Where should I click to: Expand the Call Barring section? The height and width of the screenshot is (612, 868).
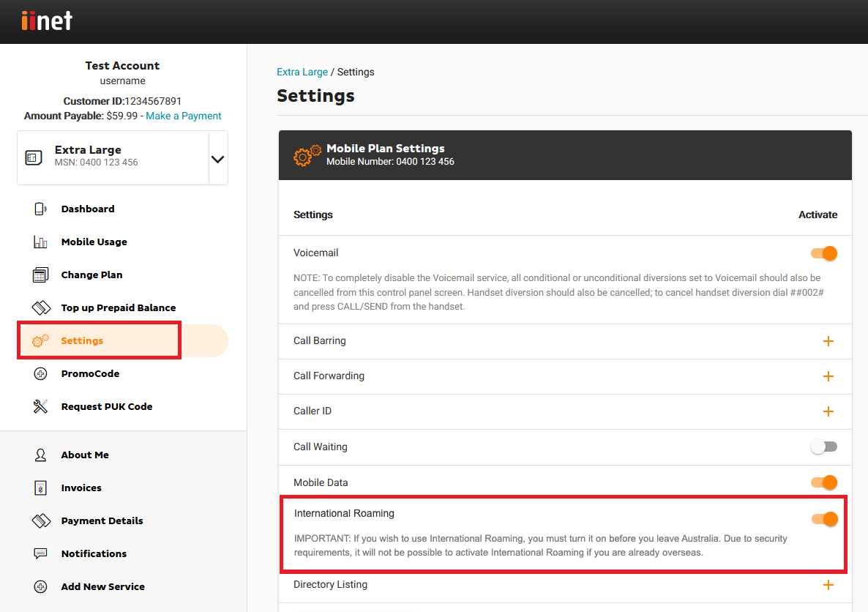(828, 341)
